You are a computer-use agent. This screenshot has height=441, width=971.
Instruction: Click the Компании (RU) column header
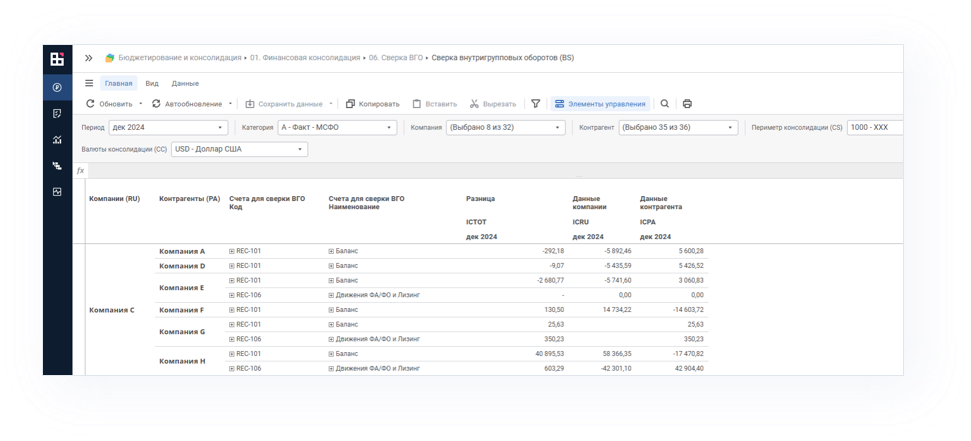[115, 199]
